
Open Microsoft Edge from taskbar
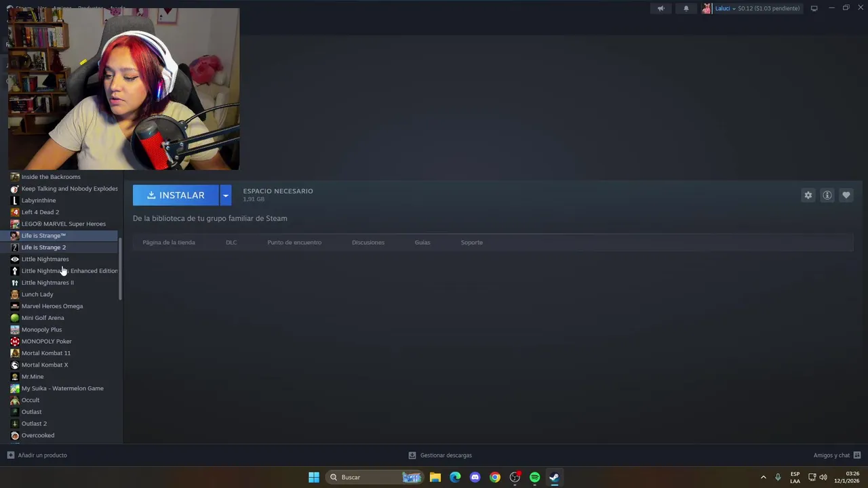coord(455,477)
